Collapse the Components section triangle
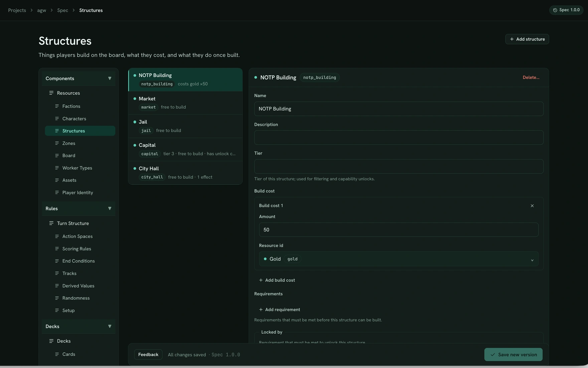 (x=110, y=78)
